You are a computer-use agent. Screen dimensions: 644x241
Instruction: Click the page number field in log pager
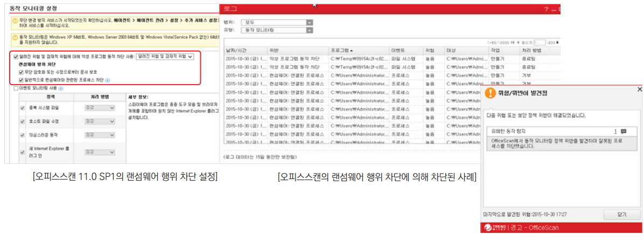(540, 43)
